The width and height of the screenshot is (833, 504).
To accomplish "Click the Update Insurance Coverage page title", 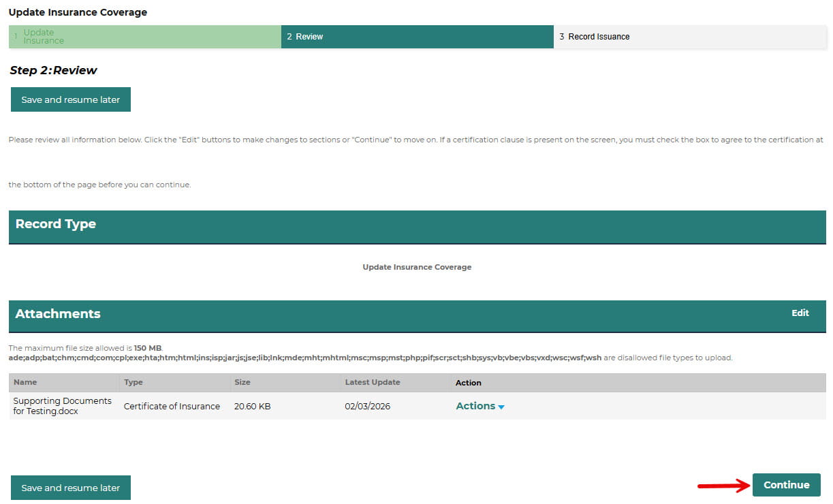I will click(78, 12).
